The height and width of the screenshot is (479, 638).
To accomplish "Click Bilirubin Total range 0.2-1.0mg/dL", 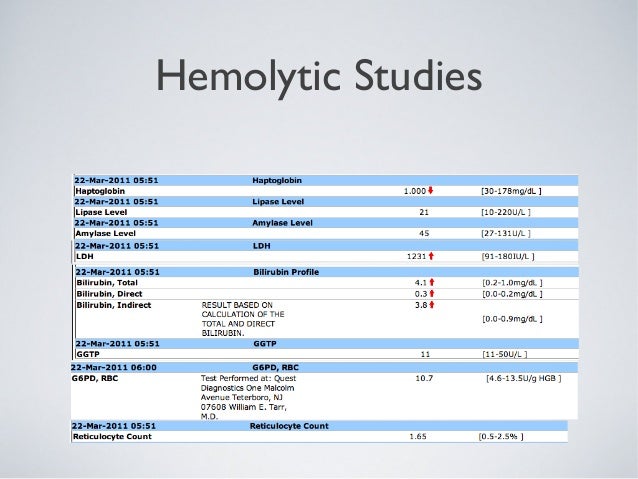I will 512,283.
